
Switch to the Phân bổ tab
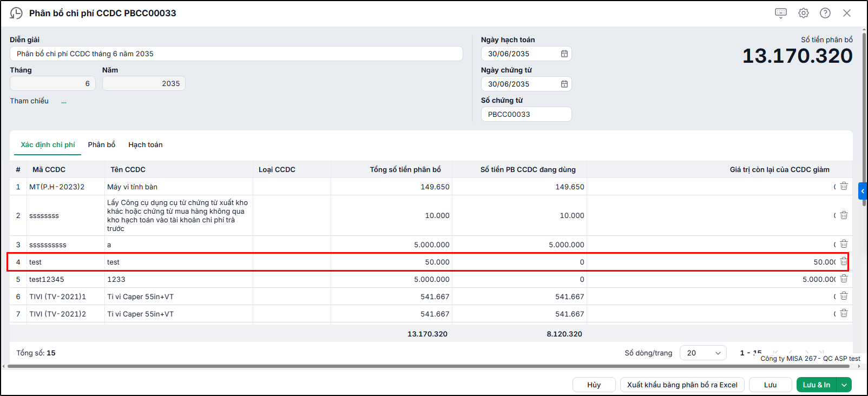[x=102, y=144]
